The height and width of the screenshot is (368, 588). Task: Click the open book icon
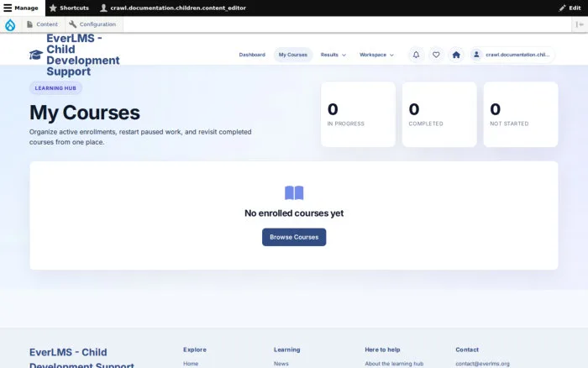(x=294, y=192)
